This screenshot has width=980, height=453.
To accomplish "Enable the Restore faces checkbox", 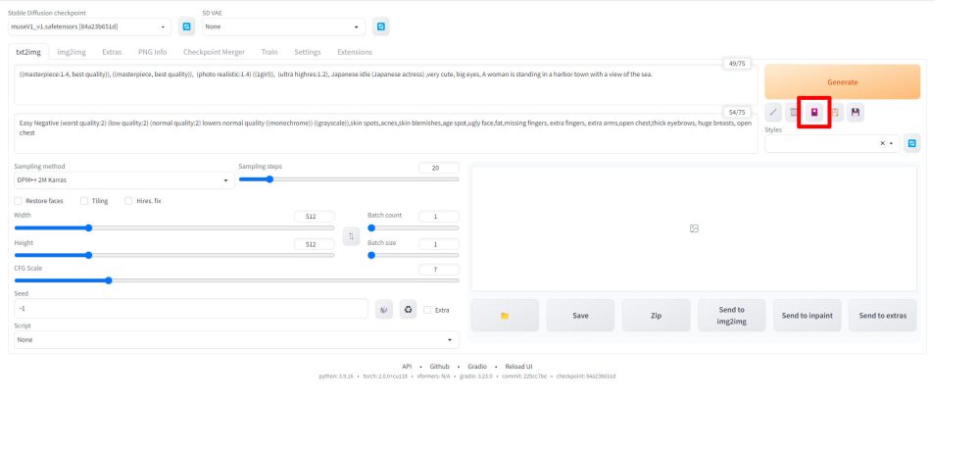I will [19, 201].
